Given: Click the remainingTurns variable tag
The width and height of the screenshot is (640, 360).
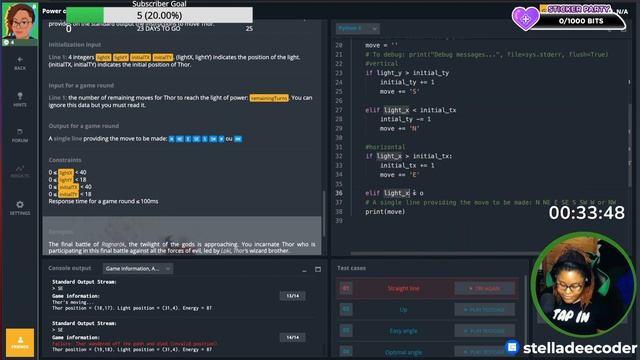Looking at the screenshot, I should (x=269, y=98).
